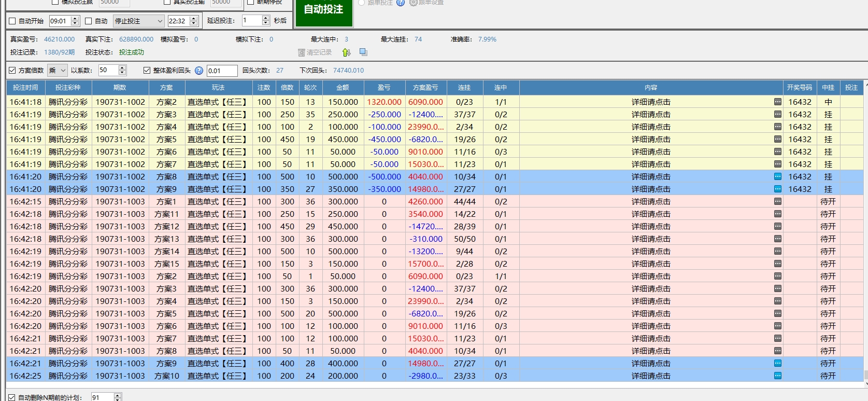Open the 跟单设置 gear icon
This screenshot has height=401, width=868.
click(413, 3)
